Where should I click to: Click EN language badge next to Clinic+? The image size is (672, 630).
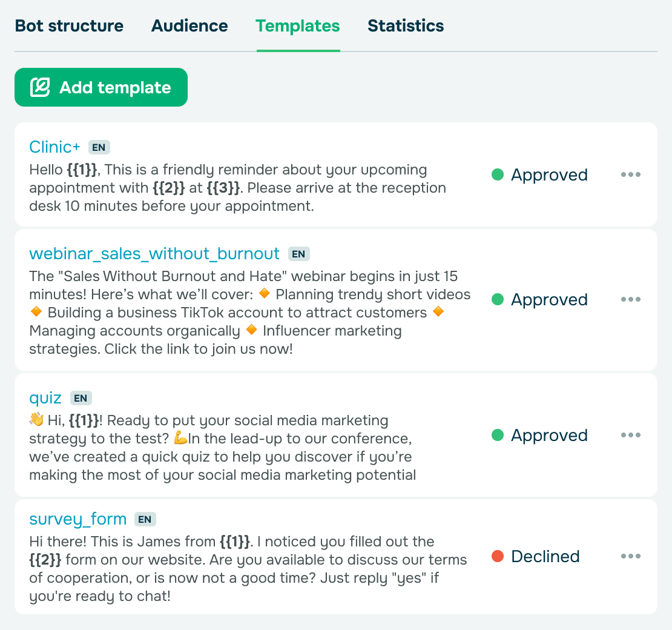[99, 148]
